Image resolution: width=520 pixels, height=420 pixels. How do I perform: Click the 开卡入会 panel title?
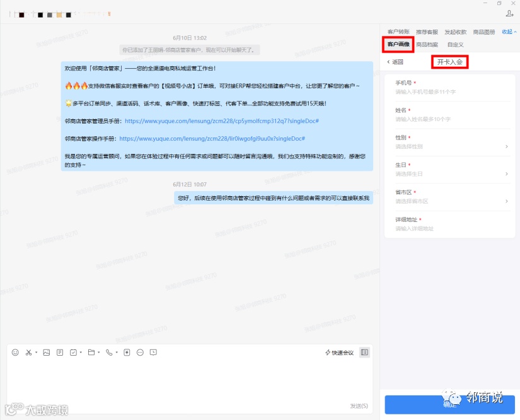coord(449,62)
